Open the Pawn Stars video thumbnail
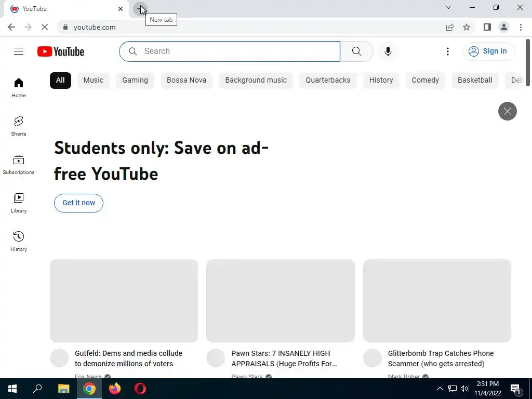Screen dimensions: 532x399 pos(281,301)
